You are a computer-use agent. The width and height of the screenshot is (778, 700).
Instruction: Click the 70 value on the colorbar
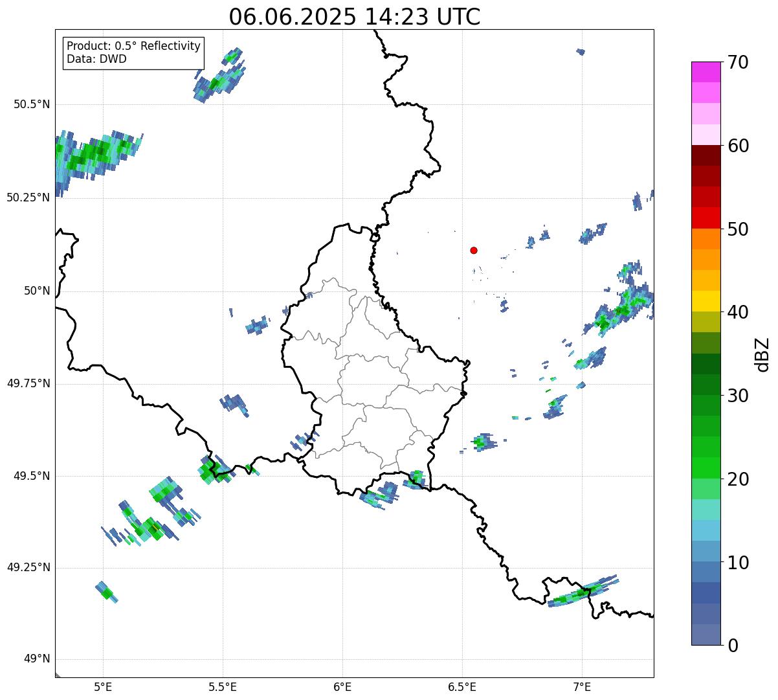click(737, 62)
